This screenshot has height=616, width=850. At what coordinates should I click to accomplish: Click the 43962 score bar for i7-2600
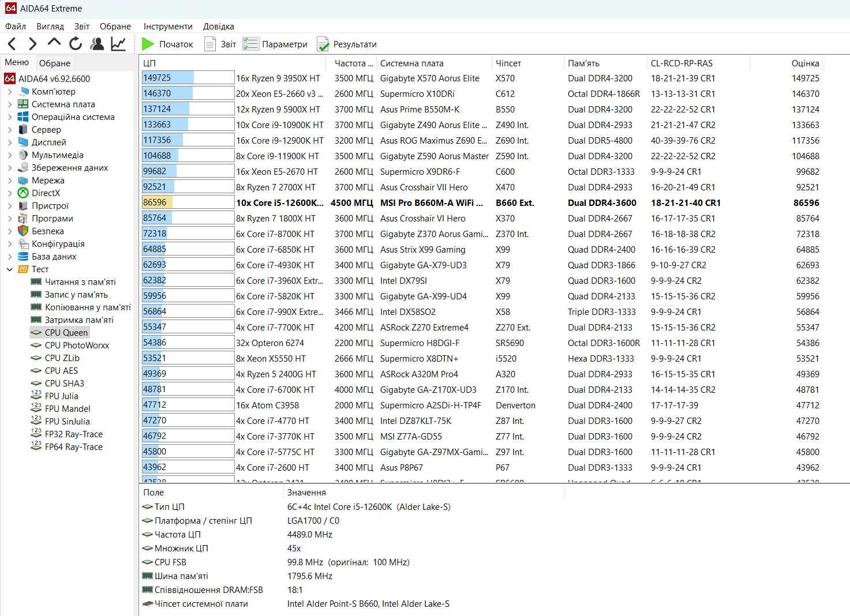point(188,467)
